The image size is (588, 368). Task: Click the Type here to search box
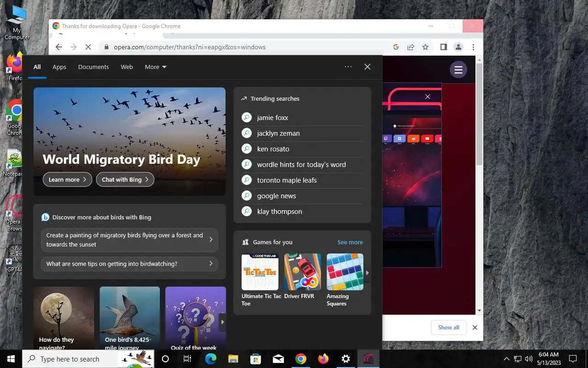(x=89, y=359)
